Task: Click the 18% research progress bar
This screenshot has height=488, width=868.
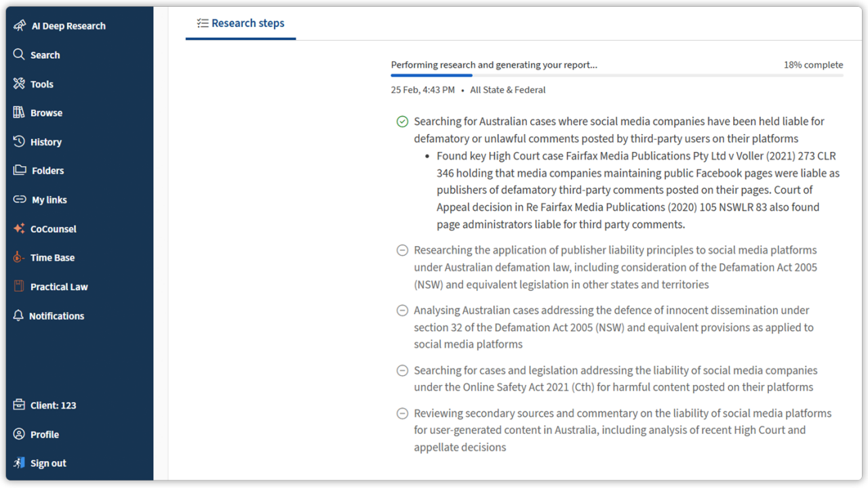Action: click(x=617, y=75)
